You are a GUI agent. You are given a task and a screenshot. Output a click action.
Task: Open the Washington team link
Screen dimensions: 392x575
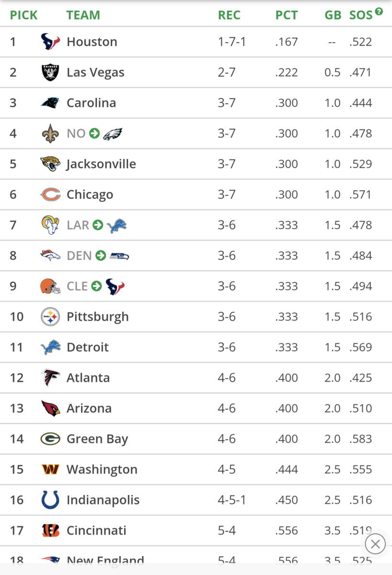pos(101,469)
